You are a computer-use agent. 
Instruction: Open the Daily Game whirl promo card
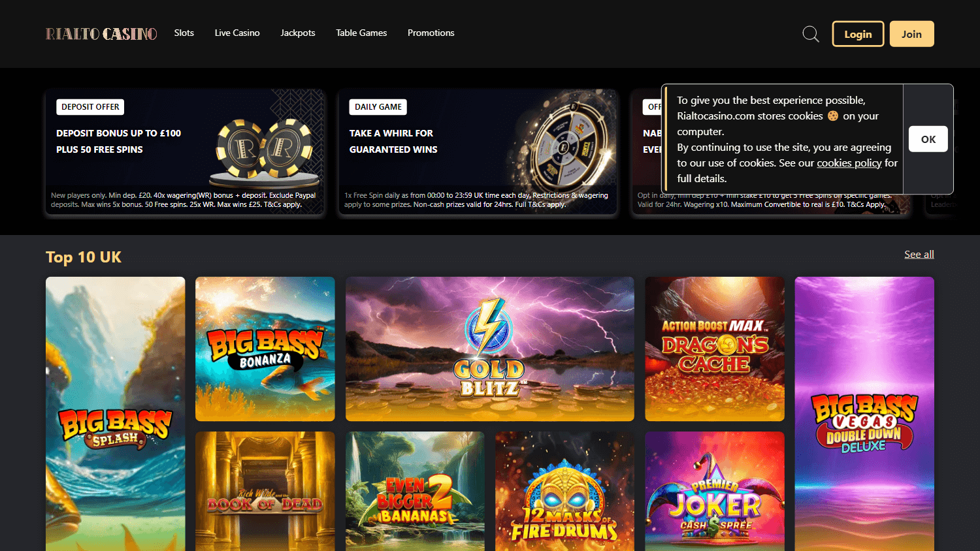pos(478,152)
